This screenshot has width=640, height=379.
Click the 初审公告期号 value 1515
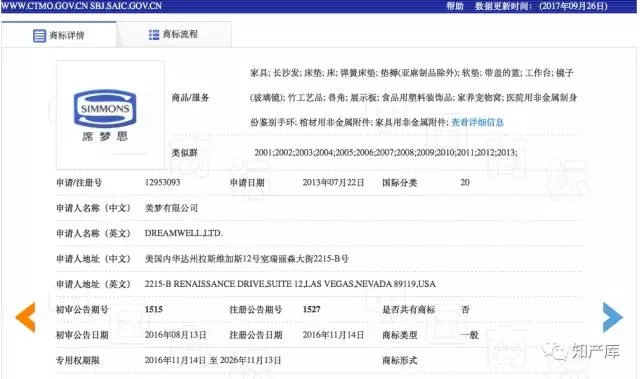(x=153, y=309)
